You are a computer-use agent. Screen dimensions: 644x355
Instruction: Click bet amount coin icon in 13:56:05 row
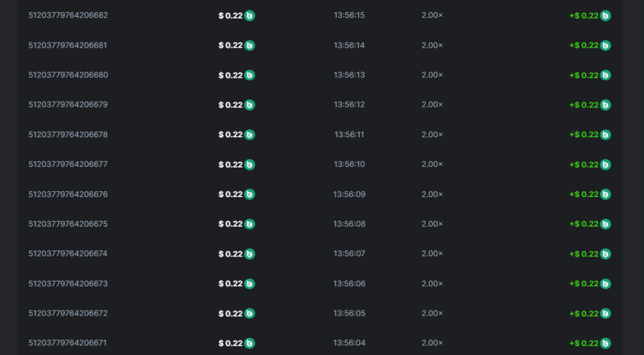click(x=250, y=314)
